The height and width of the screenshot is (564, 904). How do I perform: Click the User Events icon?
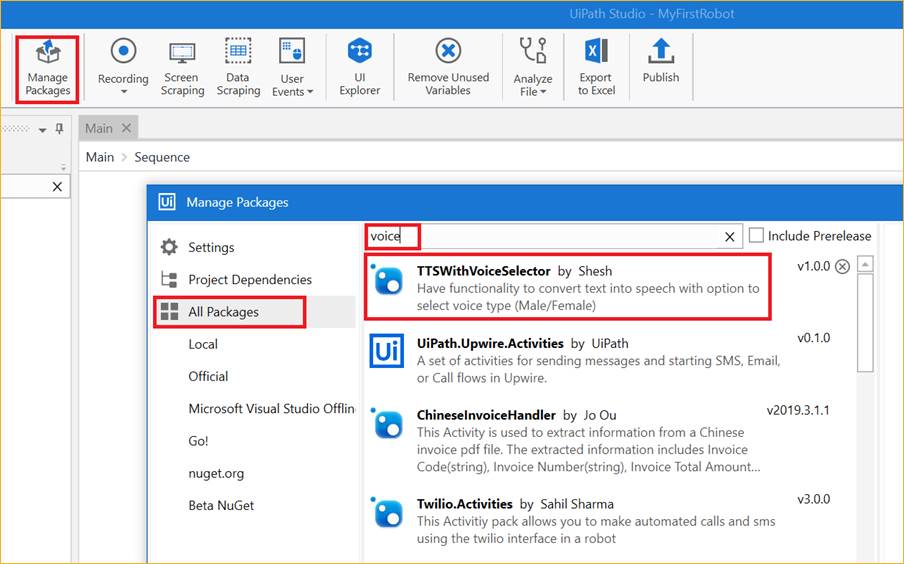292,51
